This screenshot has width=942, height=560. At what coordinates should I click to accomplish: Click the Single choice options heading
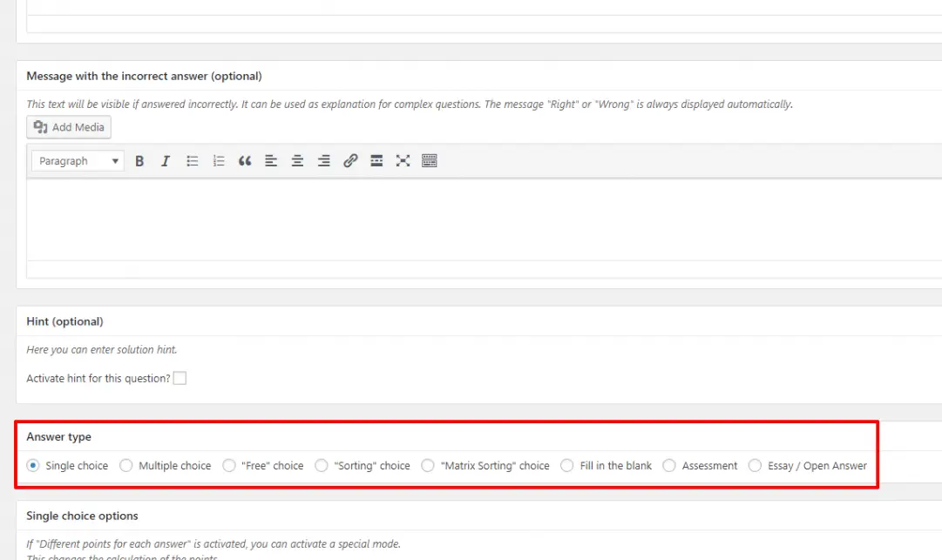82,516
